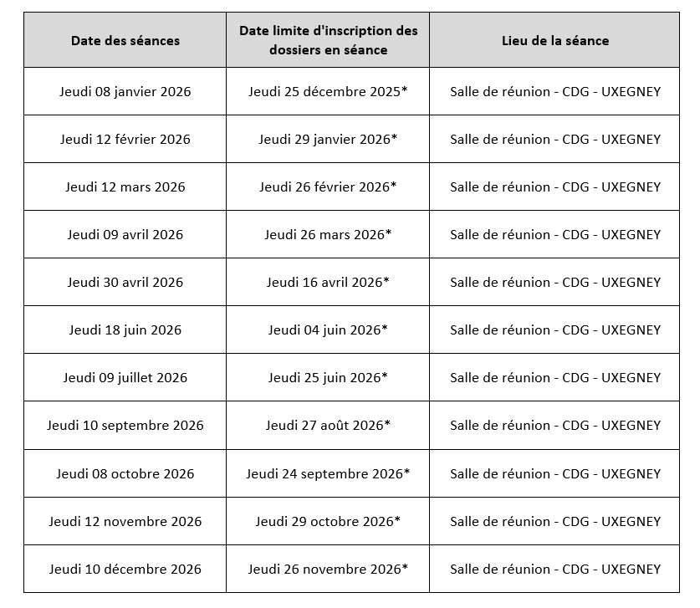Click the 'Jeudi 12 novembre 2026' session date
The image size is (700, 608).
(125, 521)
